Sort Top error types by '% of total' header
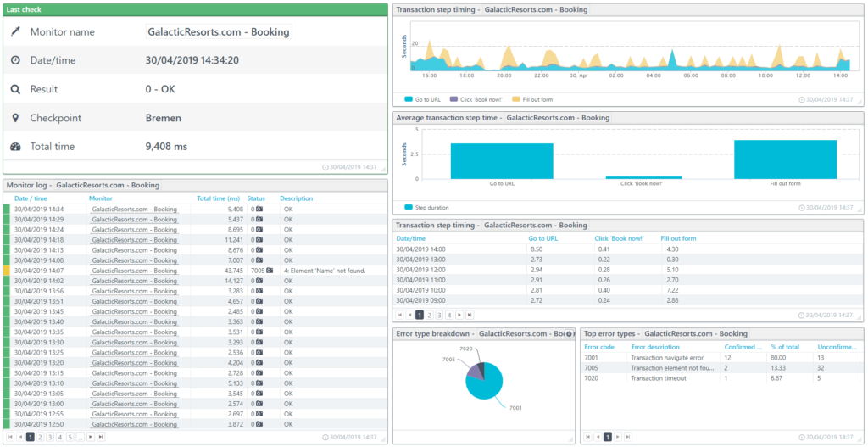This screenshot has height=447, width=868. tap(785, 347)
